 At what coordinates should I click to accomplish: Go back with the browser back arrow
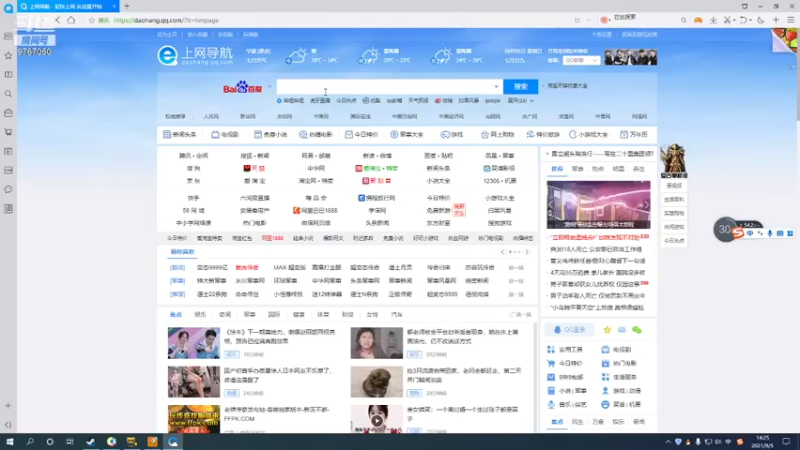tap(57, 20)
